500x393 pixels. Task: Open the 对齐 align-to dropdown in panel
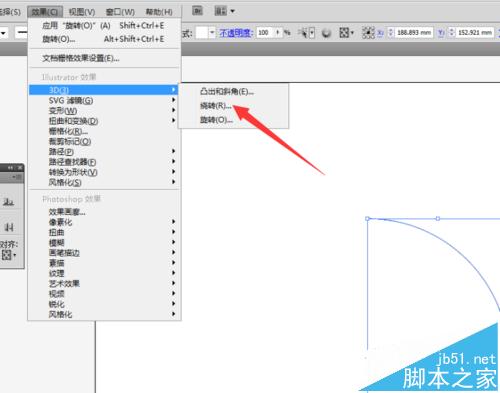pos(9,256)
